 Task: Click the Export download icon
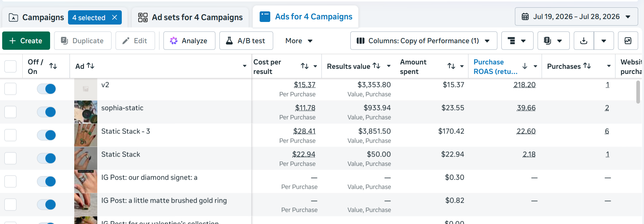(x=584, y=41)
